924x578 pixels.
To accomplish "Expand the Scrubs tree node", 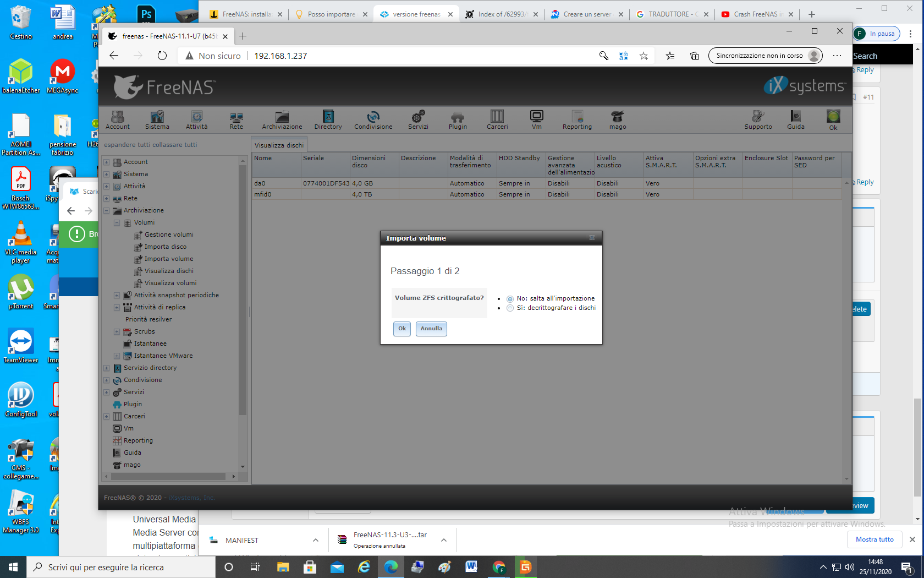I will [117, 331].
